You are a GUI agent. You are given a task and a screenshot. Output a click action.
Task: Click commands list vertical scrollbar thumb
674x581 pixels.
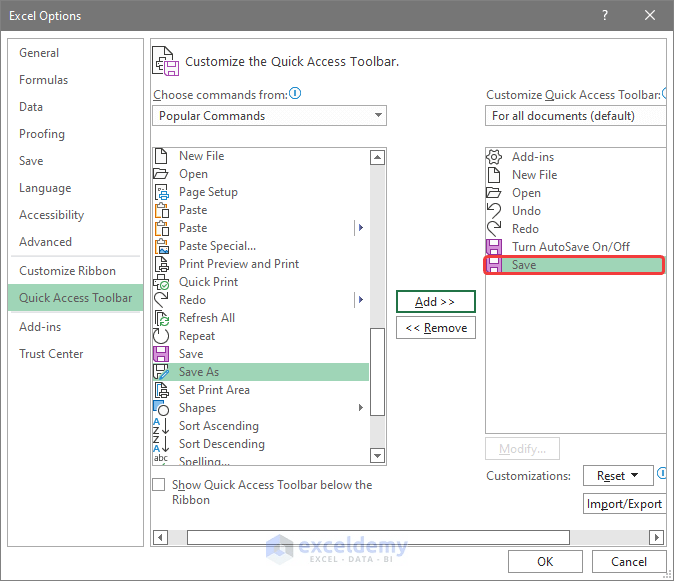tap(377, 372)
